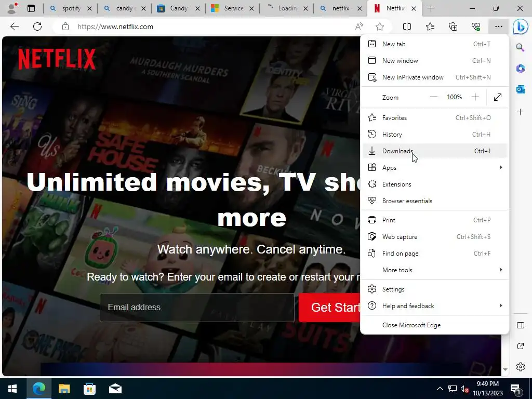Open the sidebar settings gear icon

(x=520, y=367)
